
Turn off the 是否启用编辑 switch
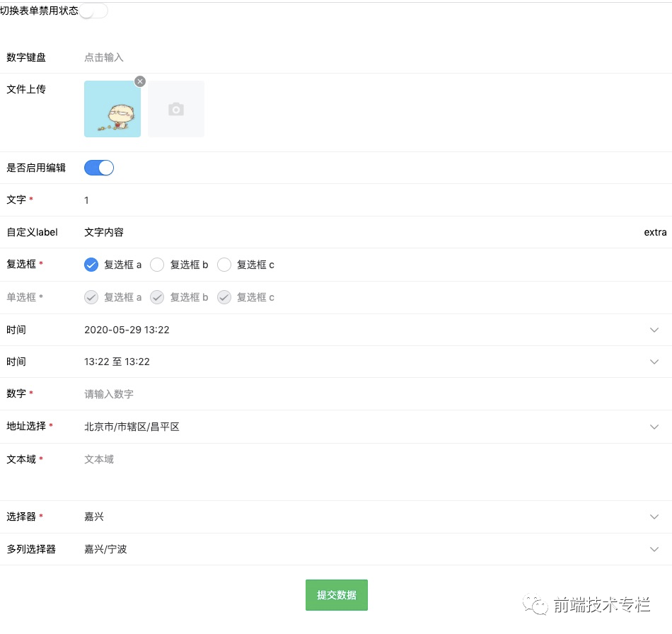tap(99, 168)
